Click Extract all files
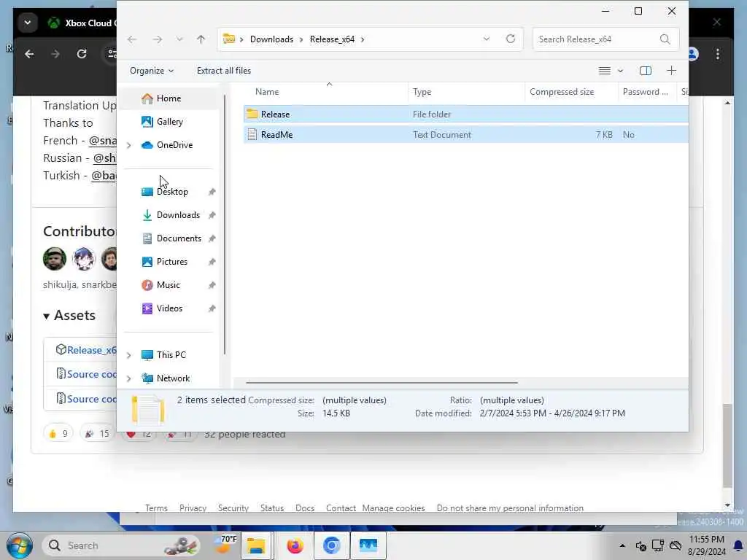The height and width of the screenshot is (560, 747). [x=224, y=71]
